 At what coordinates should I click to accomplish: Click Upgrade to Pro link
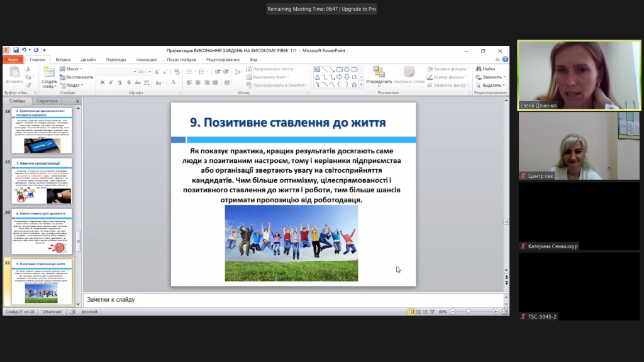pos(360,9)
